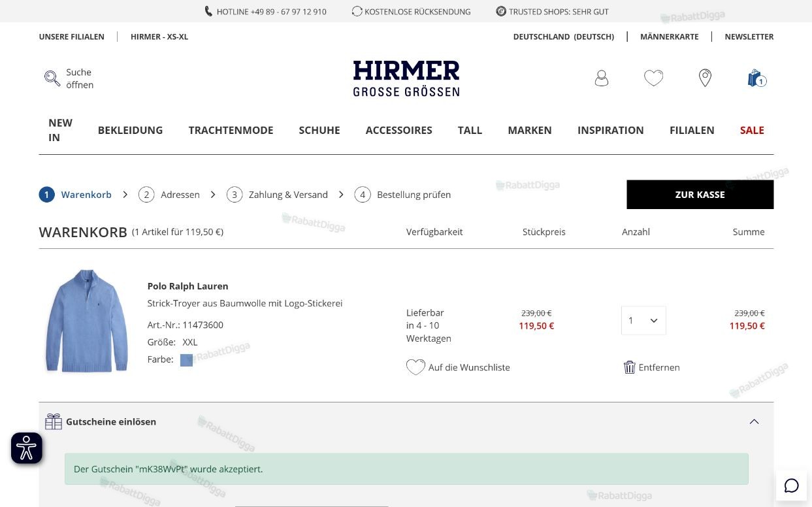Click the Lieferbar in 4 - 10 Werktagen text
The image size is (812, 507).
[x=429, y=325]
